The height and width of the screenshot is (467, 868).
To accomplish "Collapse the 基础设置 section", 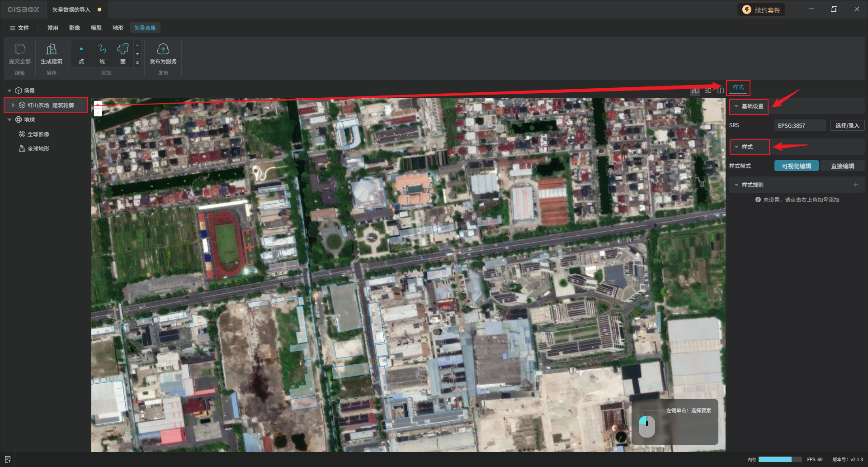I will click(x=736, y=106).
